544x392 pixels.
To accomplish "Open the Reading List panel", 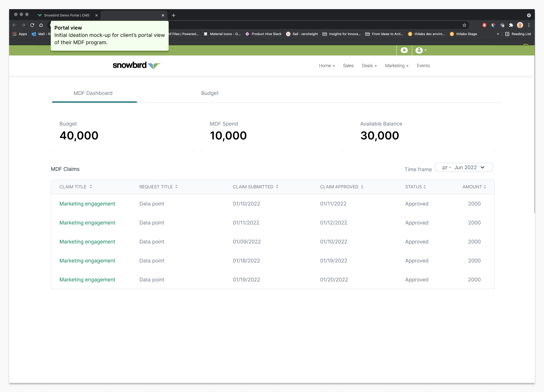I will coord(518,34).
